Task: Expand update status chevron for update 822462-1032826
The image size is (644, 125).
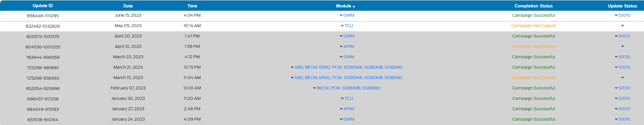Action: point(622,26)
